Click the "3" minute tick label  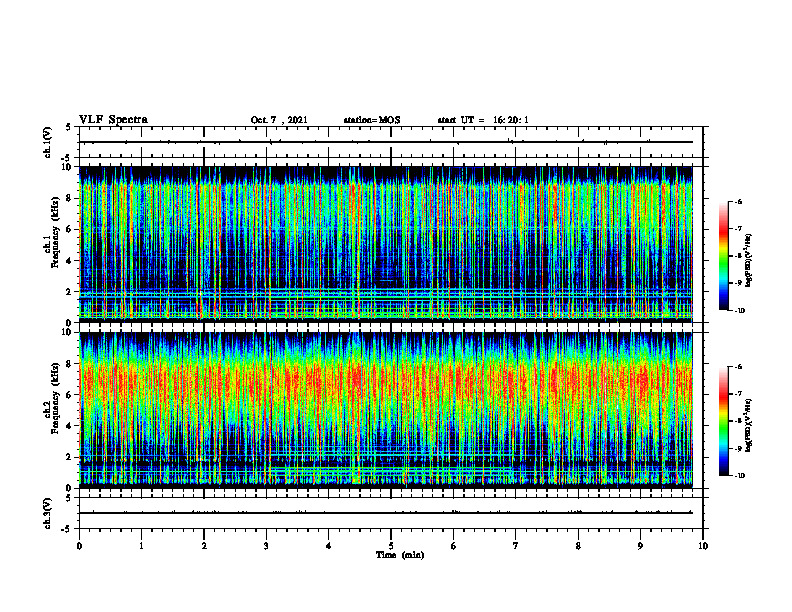[266, 546]
